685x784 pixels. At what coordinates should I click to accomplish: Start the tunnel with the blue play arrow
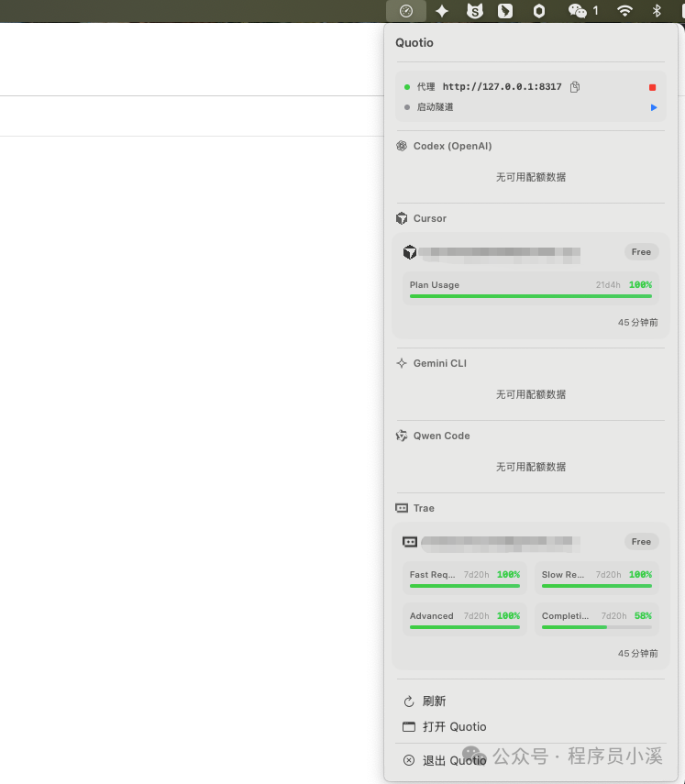point(654,107)
